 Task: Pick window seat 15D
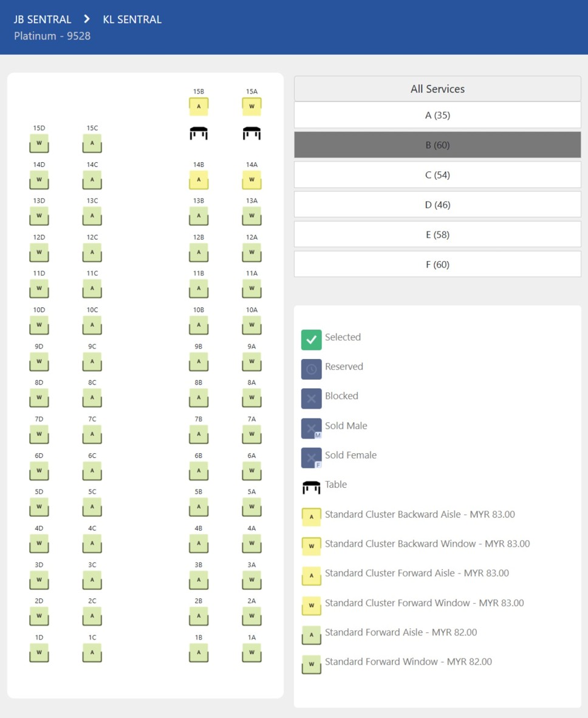[39, 143]
